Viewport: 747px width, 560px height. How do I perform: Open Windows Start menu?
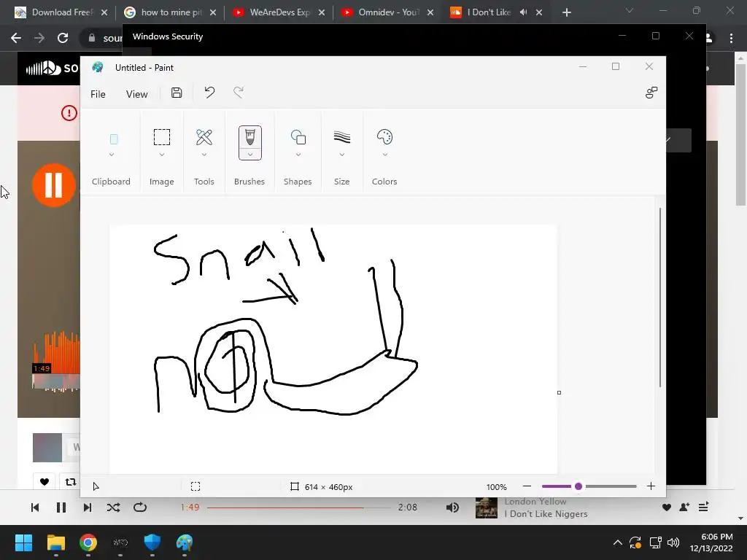click(23, 542)
